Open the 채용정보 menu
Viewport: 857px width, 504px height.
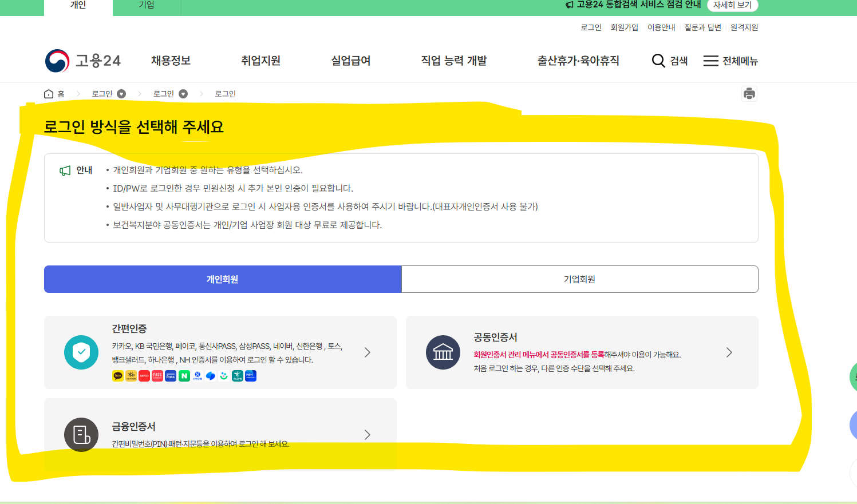coord(170,61)
